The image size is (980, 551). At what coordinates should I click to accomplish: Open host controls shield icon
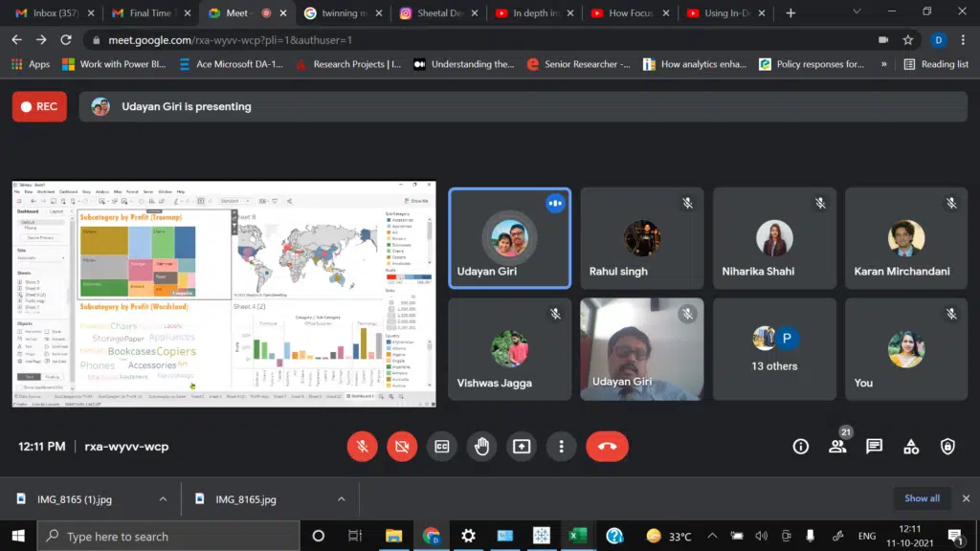(947, 446)
